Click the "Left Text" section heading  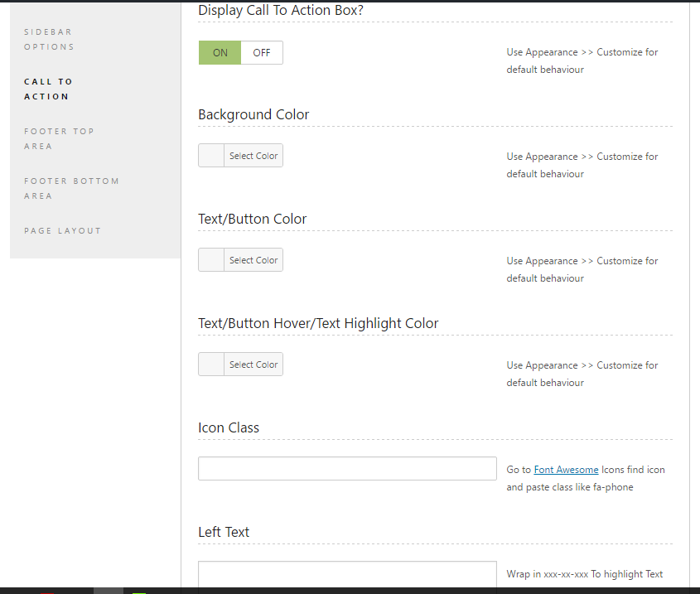coord(224,532)
